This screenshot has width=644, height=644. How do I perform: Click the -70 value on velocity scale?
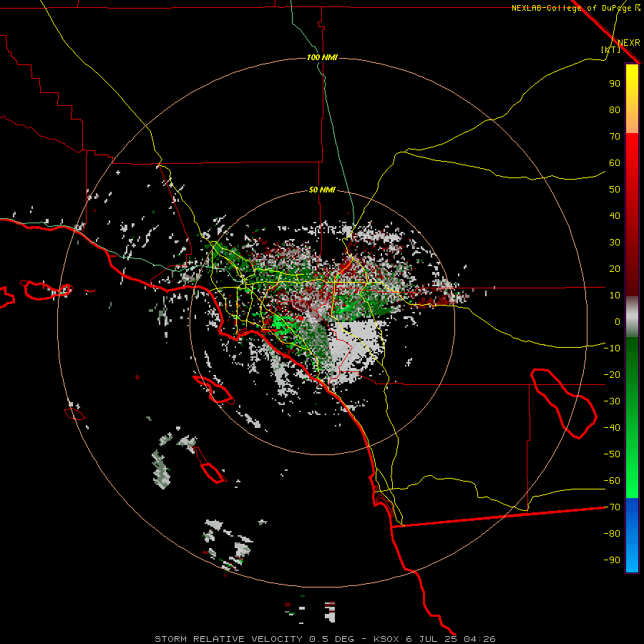(x=612, y=507)
